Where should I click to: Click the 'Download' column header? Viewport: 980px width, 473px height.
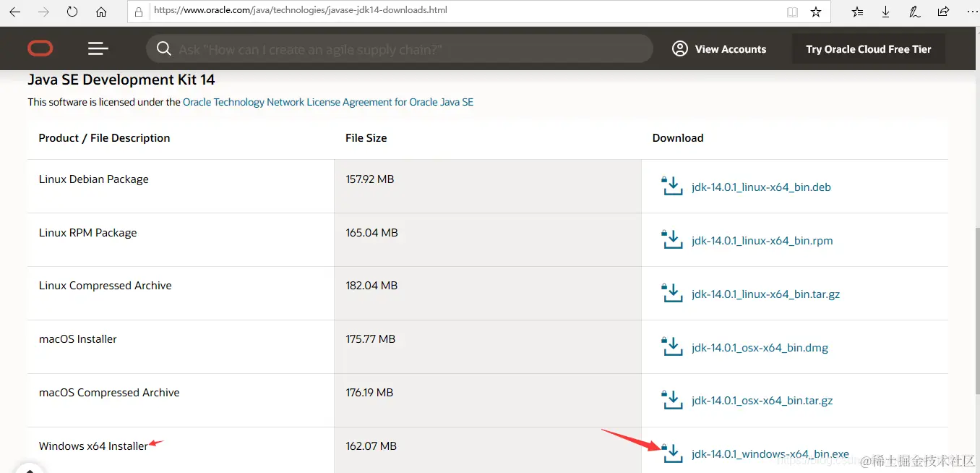678,138
